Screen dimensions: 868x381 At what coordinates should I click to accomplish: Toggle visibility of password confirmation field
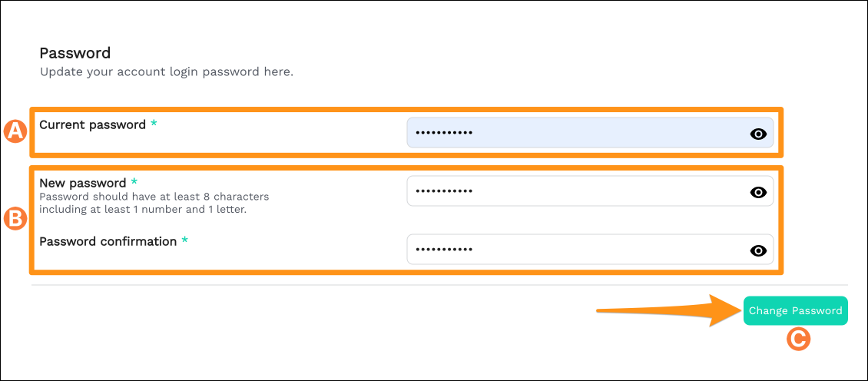click(x=758, y=250)
